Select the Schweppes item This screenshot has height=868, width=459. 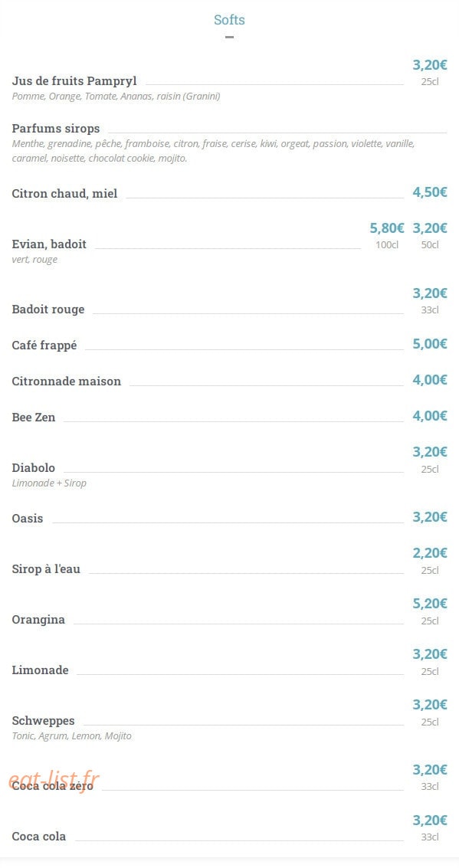point(43,722)
